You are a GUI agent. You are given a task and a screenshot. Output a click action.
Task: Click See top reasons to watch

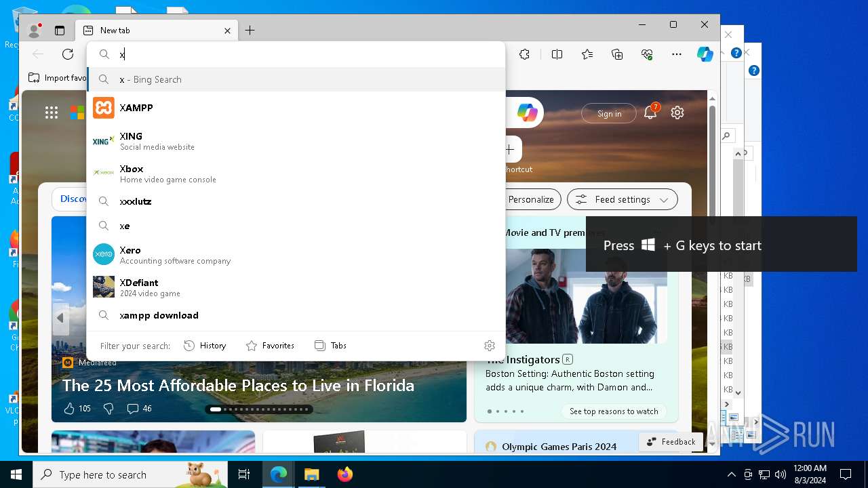(614, 411)
